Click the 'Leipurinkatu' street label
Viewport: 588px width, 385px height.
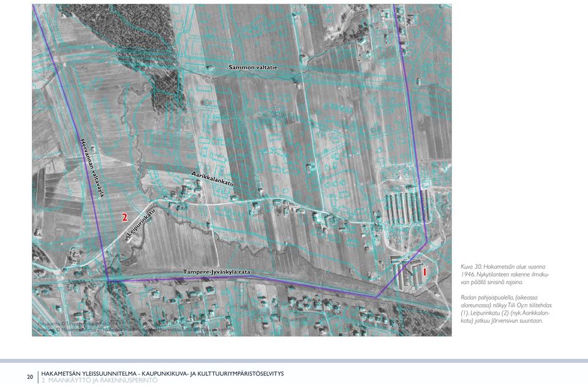[x=141, y=223]
